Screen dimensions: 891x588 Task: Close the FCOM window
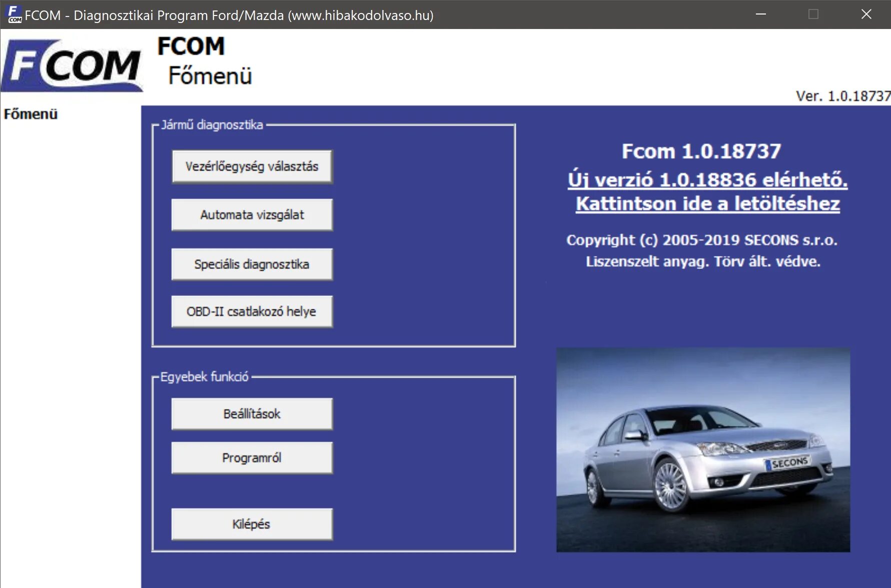(x=866, y=14)
